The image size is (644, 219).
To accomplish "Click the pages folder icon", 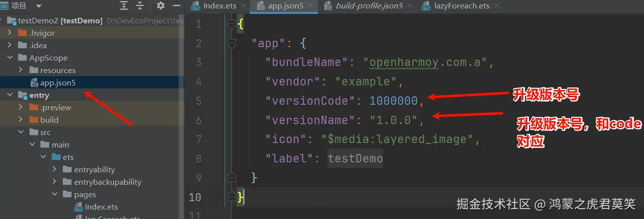I will click(67, 195).
